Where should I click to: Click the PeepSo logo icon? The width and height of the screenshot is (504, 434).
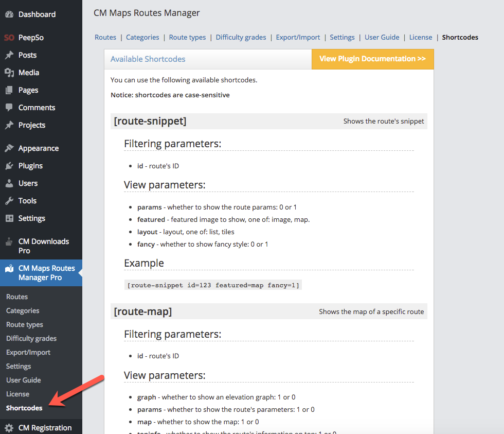point(9,38)
